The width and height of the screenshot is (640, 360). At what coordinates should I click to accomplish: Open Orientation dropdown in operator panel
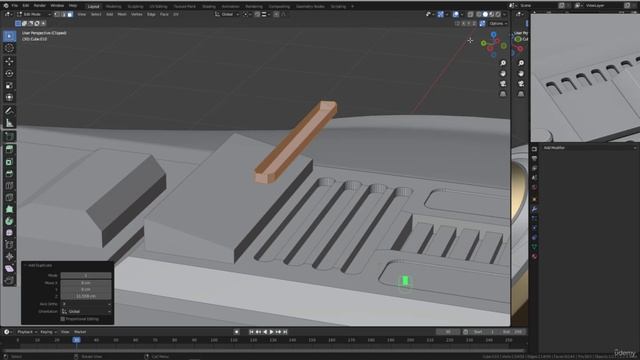coord(86,311)
